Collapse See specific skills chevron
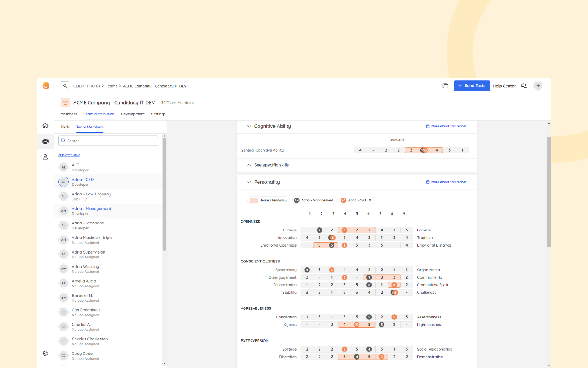The image size is (588, 368). click(249, 165)
